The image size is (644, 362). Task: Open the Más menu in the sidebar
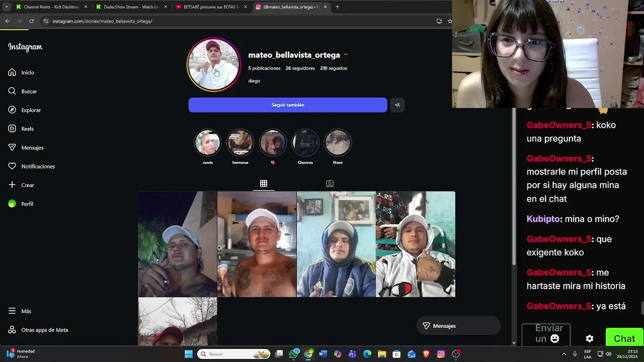pos(20,311)
